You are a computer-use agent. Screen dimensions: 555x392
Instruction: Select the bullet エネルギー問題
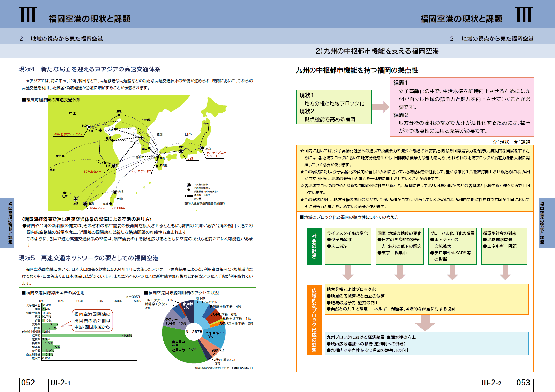tap(500, 246)
